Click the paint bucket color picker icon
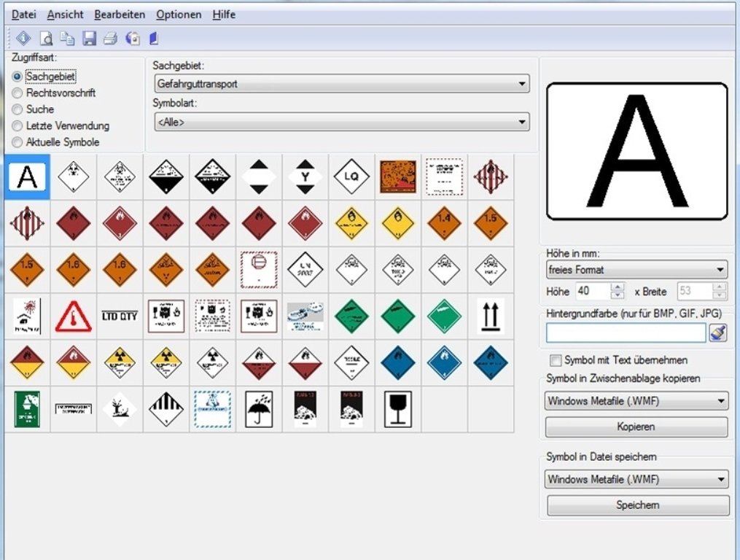Viewport: 740px width, 560px height. click(x=718, y=333)
